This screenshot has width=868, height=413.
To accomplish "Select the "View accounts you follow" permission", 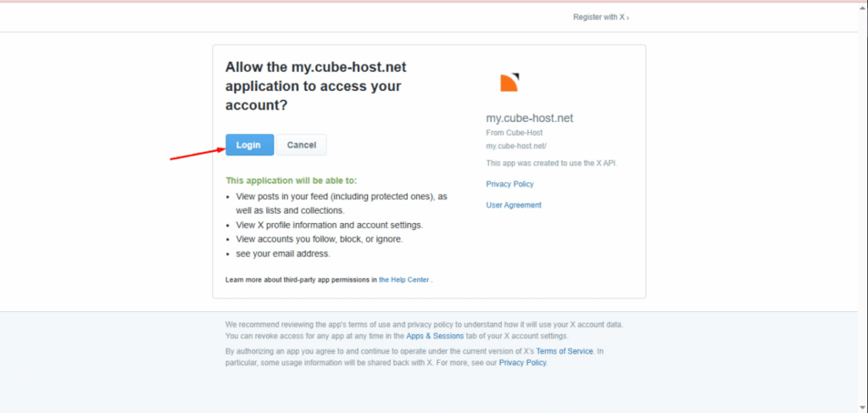I will (319, 239).
